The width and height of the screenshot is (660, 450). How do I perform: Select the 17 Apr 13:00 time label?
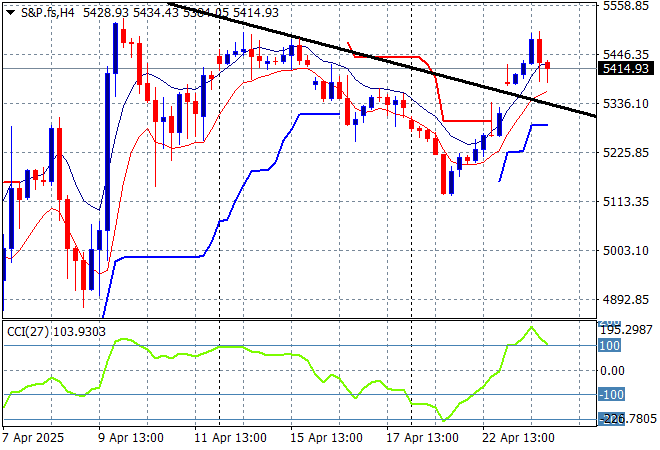[x=422, y=438]
